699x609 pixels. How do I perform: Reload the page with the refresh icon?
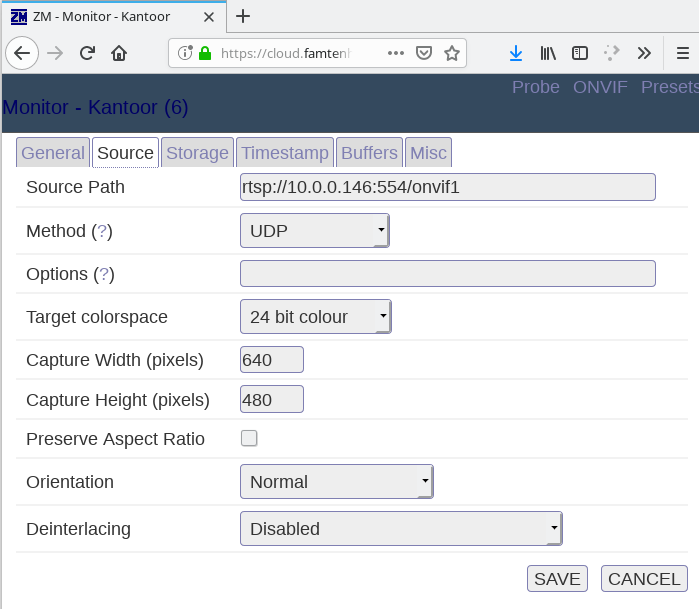pos(87,53)
